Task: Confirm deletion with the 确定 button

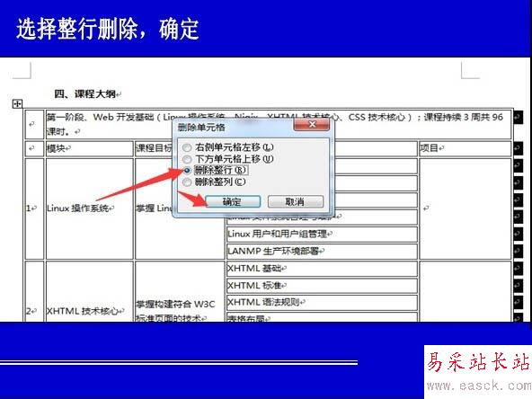Action: [233, 201]
